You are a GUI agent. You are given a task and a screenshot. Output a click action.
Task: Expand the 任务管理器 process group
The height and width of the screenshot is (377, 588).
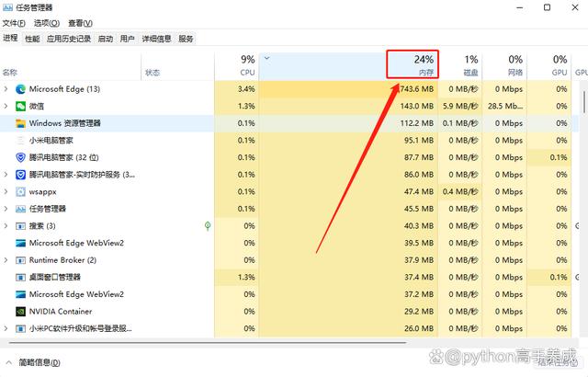[x=6, y=209]
